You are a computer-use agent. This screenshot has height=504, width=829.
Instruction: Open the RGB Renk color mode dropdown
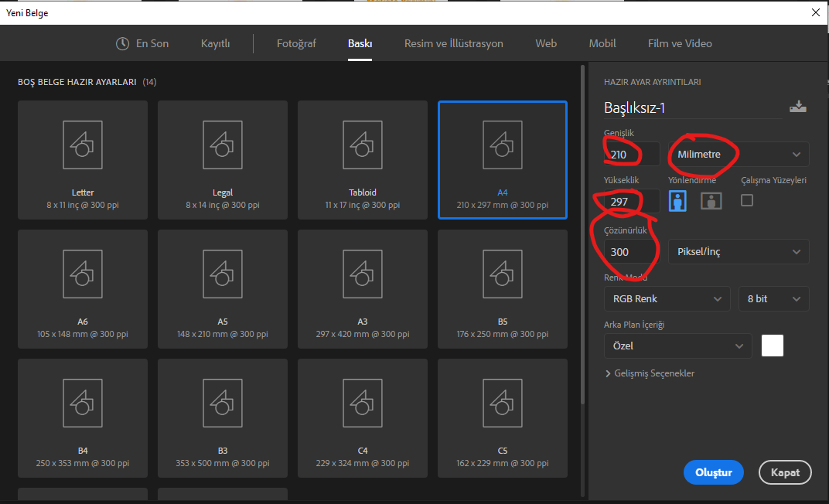(667, 298)
